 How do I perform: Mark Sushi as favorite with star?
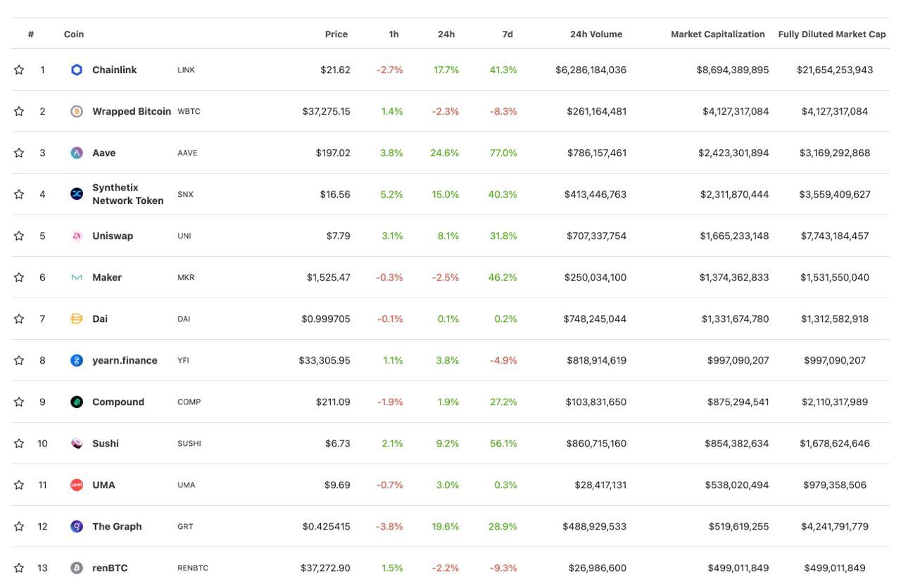(x=19, y=443)
